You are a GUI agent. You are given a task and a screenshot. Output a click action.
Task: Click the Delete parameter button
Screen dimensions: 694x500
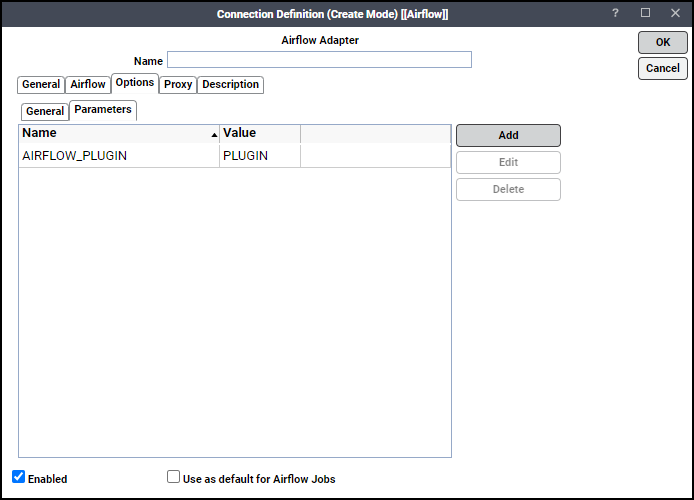coord(508,189)
